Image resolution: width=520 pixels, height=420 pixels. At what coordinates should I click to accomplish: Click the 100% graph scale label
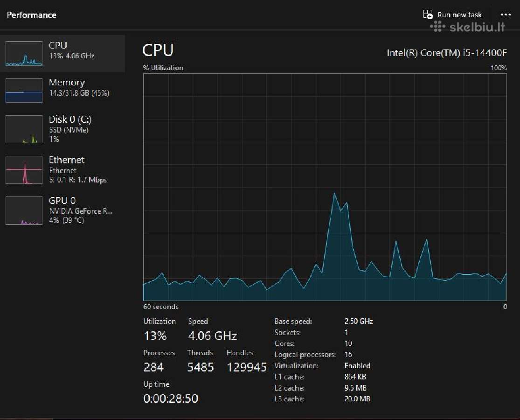coord(499,68)
